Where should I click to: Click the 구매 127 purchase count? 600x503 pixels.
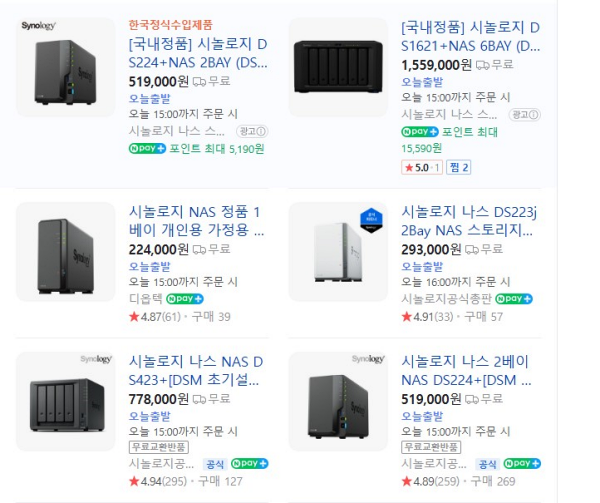pyautogui.click(x=220, y=481)
